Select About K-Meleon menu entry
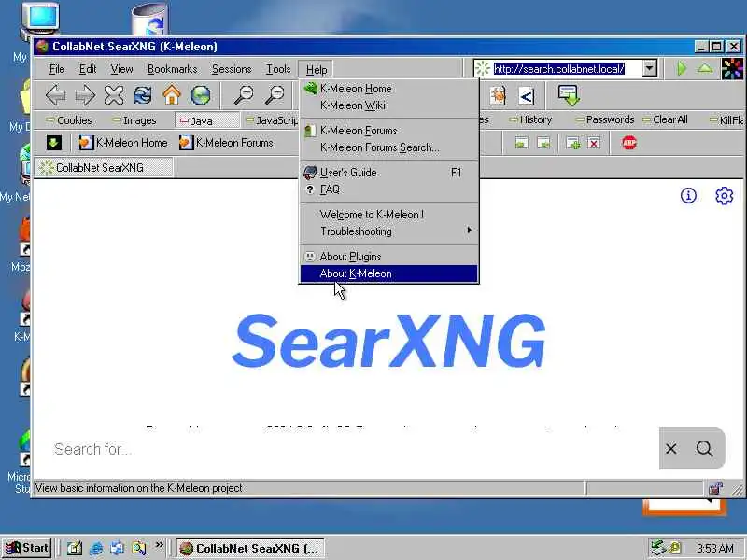Screen dimensions: 747x560 pyautogui.click(x=388, y=273)
